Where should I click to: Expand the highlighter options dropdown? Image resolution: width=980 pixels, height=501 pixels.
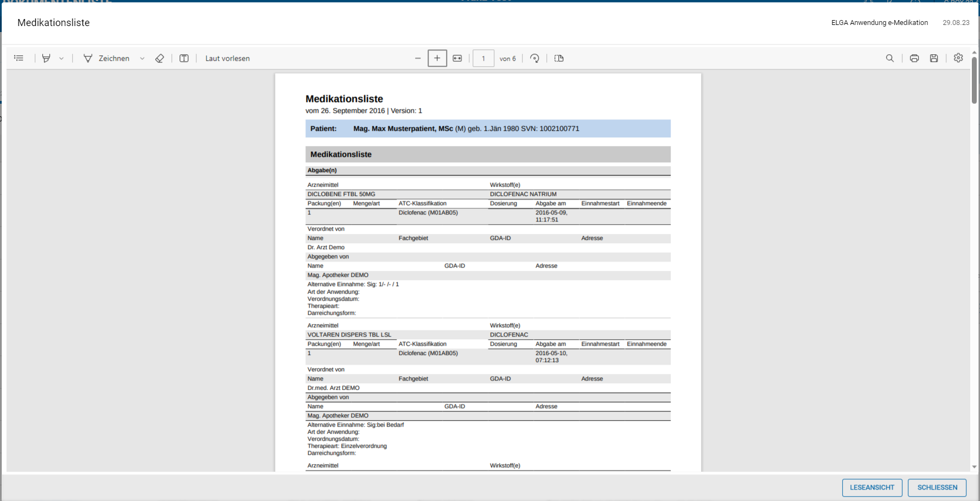coord(61,58)
